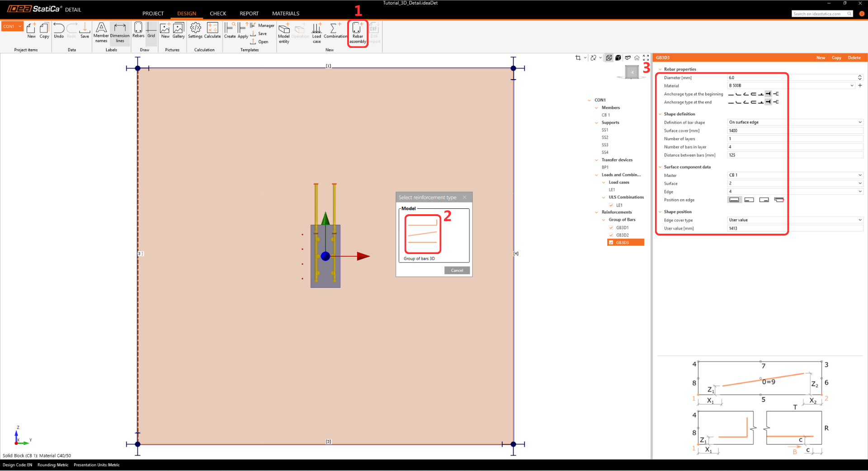
Task: Toggle the LE1 ULS combination checkbox
Action: click(x=611, y=205)
